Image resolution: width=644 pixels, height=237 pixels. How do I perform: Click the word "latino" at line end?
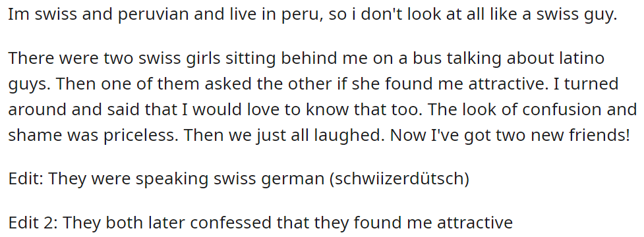point(579,58)
